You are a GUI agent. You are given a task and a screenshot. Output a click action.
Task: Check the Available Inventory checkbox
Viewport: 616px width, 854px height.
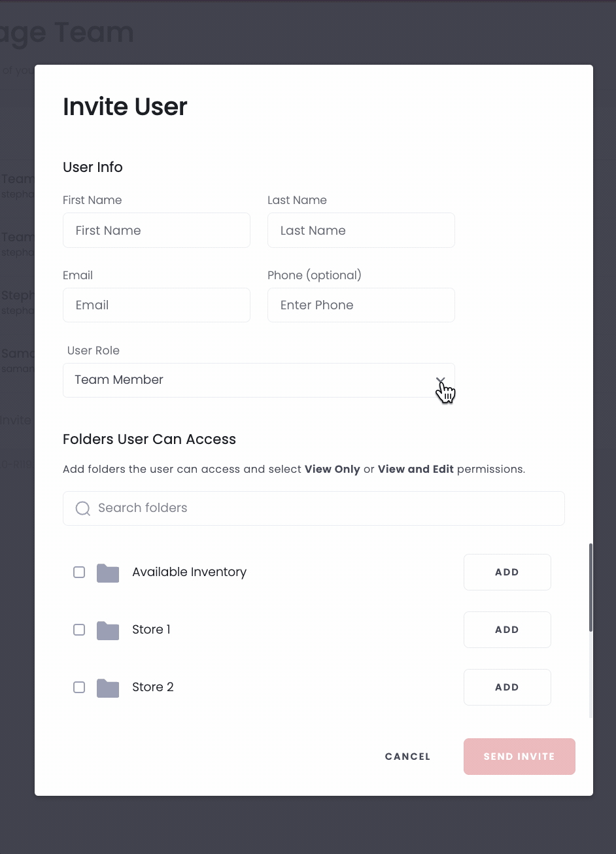[79, 572]
